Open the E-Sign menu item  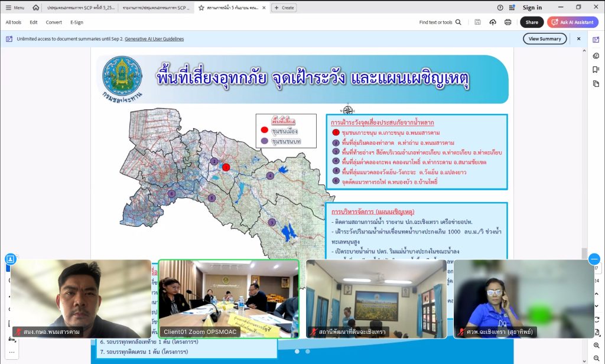[77, 22]
